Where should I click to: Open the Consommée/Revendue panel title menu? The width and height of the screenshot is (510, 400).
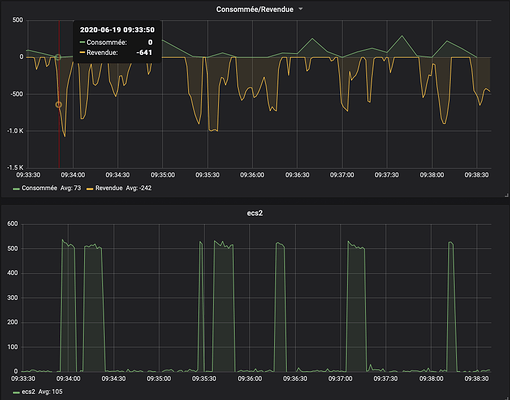255,9
